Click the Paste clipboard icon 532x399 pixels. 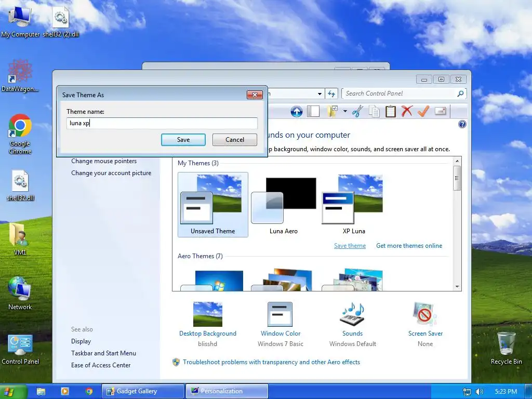point(391,111)
